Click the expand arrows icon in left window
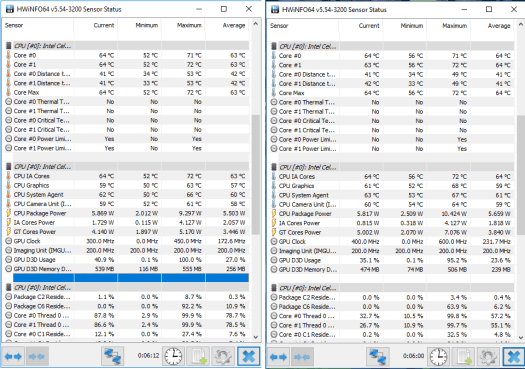 point(14,356)
